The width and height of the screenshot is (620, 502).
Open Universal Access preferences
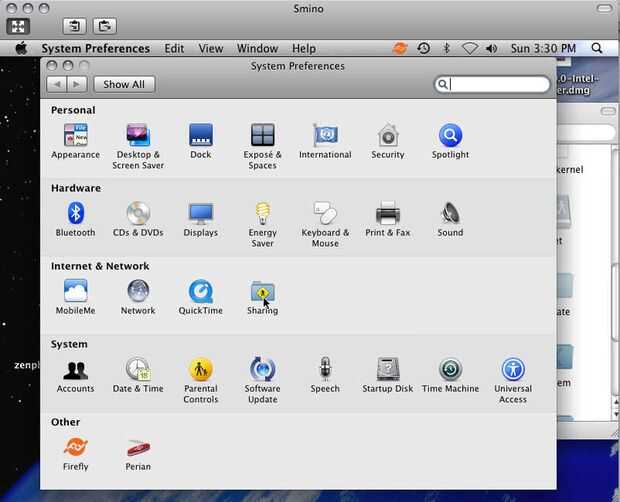pos(512,380)
